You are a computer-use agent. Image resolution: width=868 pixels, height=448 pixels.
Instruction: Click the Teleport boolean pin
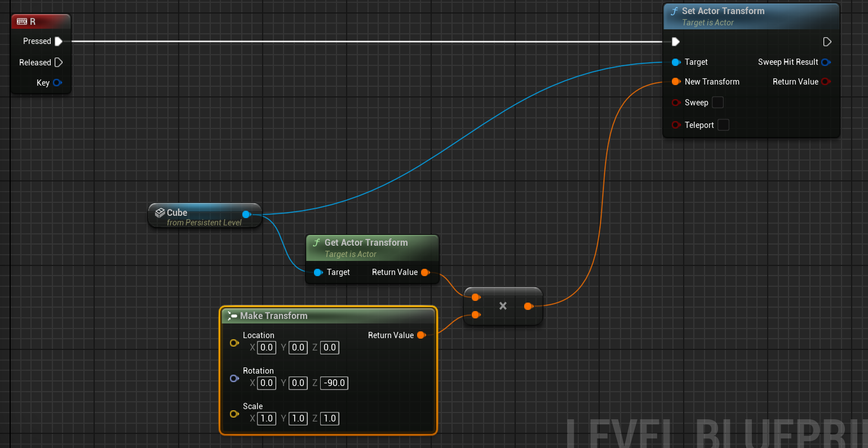[676, 125]
